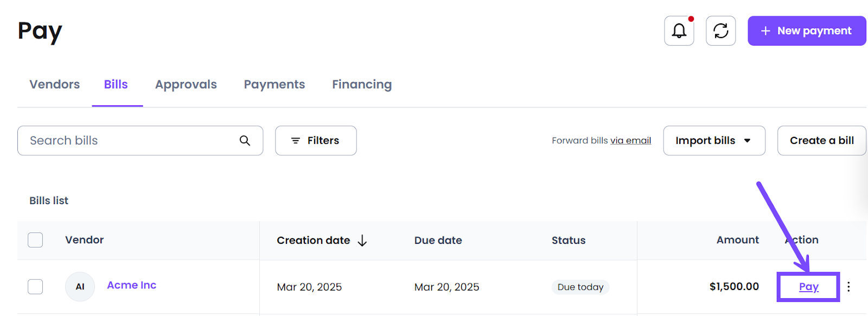Image resolution: width=868 pixels, height=316 pixels.
Task: Switch to the Vendors tab
Action: [x=54, y=85]
